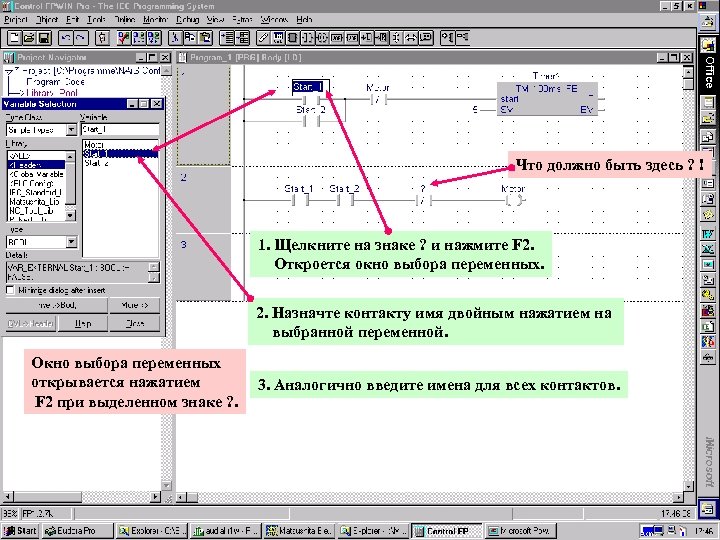720x540 pixels.
Task: Click the Close button in Variable Selection
Action: tap(135, 323)
